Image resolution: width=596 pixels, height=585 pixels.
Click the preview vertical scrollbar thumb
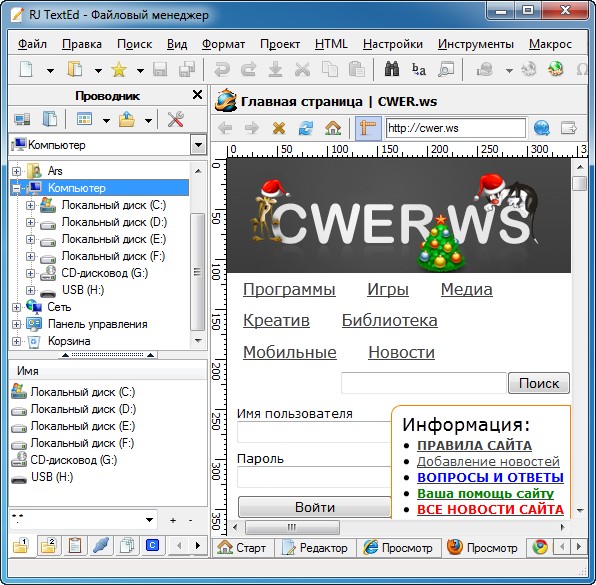pos(579,183)
